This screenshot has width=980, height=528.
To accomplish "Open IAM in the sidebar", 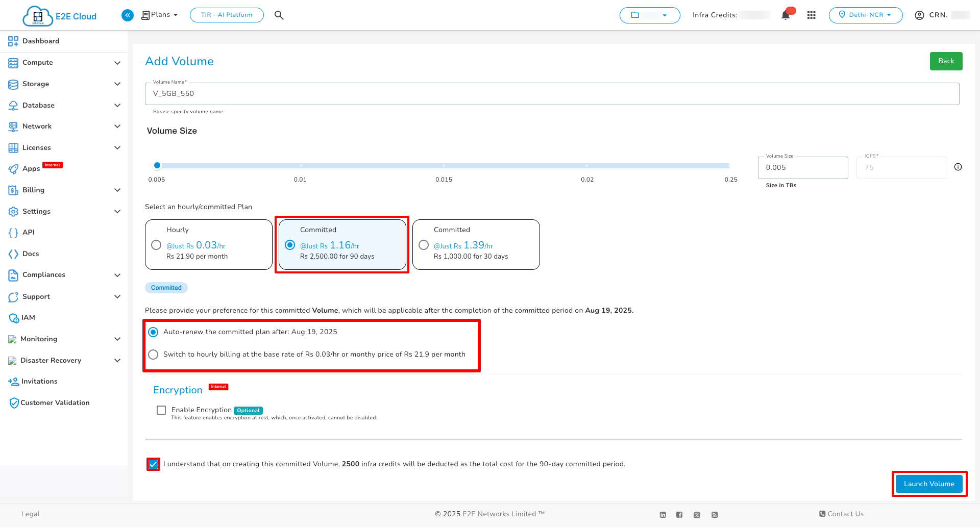I will click(28, 318).
